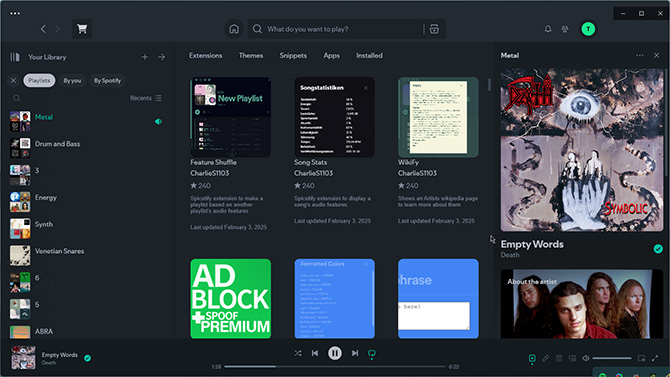Open playlist named 5
The width and height of the screenshot is (670, 377).
pyautogui.click(x=88, y=309)
